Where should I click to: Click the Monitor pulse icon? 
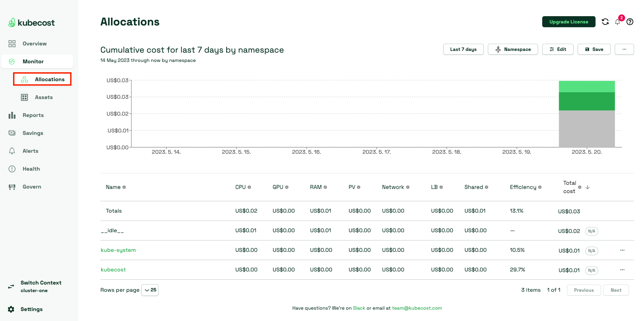pos(12,62)
